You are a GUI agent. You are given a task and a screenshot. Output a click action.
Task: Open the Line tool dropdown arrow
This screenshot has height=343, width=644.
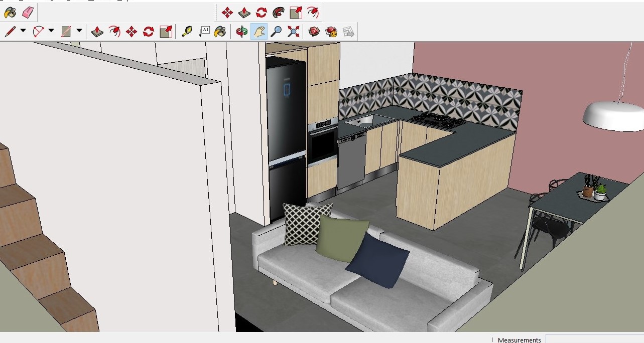(x=23, y=31)
